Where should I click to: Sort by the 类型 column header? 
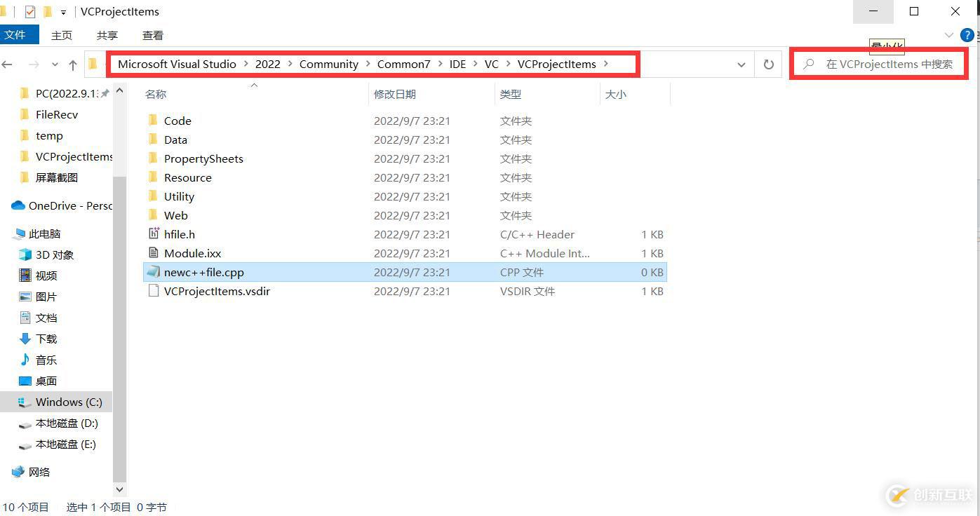(x=511, y=94)
